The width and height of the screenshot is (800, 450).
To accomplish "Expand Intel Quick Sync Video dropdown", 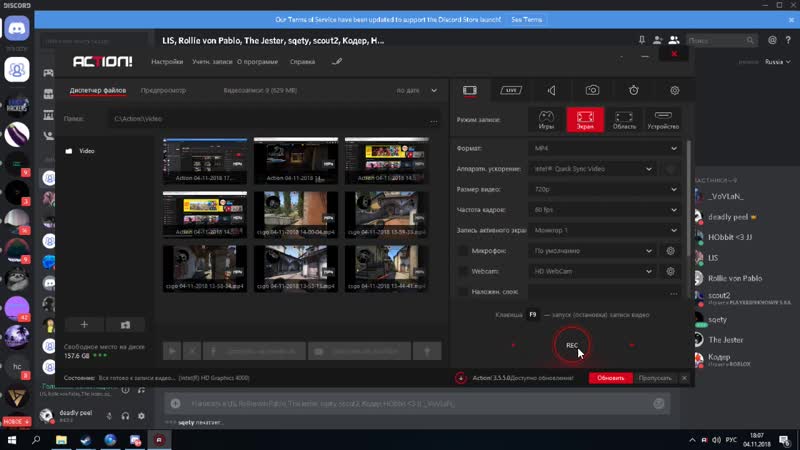I will click(x=592, y=169).
